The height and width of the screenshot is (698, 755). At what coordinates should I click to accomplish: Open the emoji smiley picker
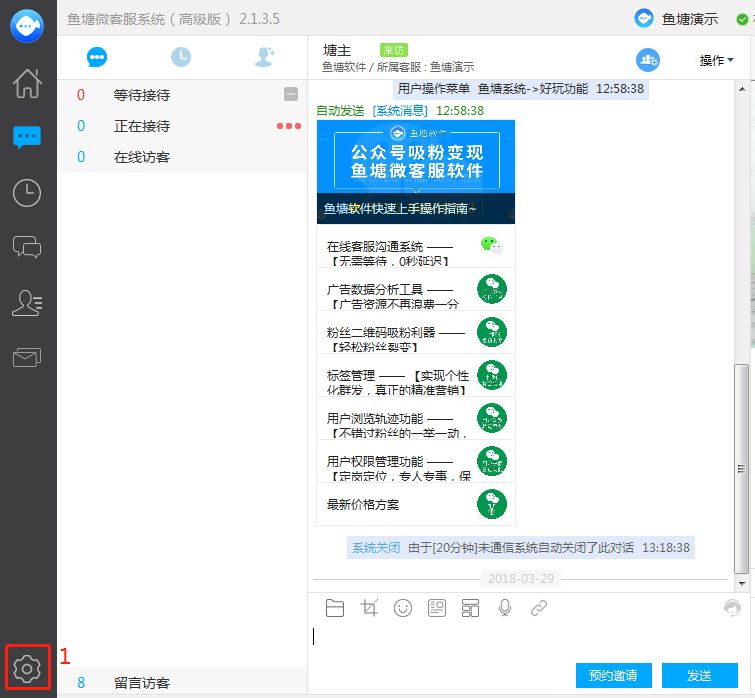403,608
